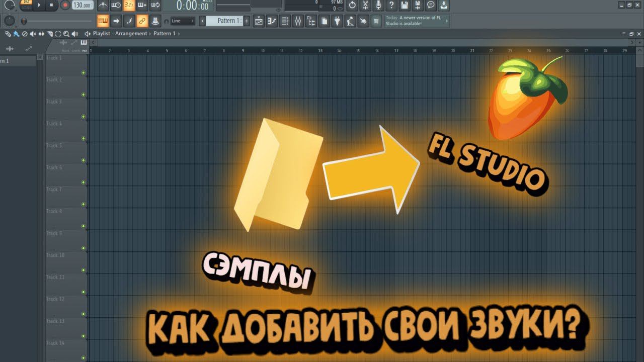This screenshot has height=362, width=644.
Task: Click Playlist - Arrangement breadcrumb
Action: click(x=120, y=34)
